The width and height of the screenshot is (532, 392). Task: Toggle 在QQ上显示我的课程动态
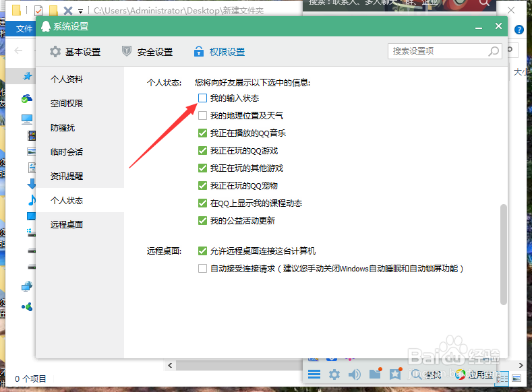coord(202,203)
